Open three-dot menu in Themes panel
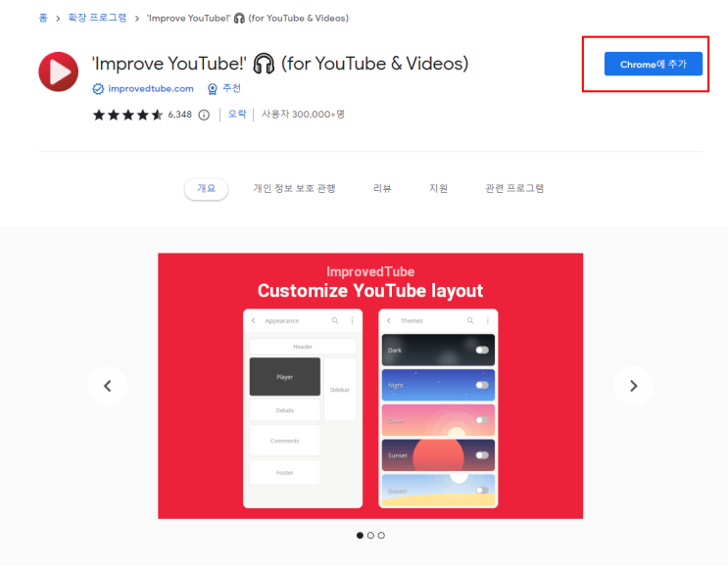The width and height of the screenshot is (728, 570). (x=488, y=320)
